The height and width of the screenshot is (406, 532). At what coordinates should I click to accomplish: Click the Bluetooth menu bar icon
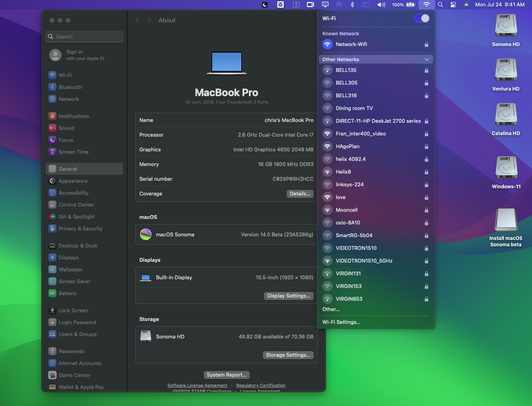[x=352, y=5]
